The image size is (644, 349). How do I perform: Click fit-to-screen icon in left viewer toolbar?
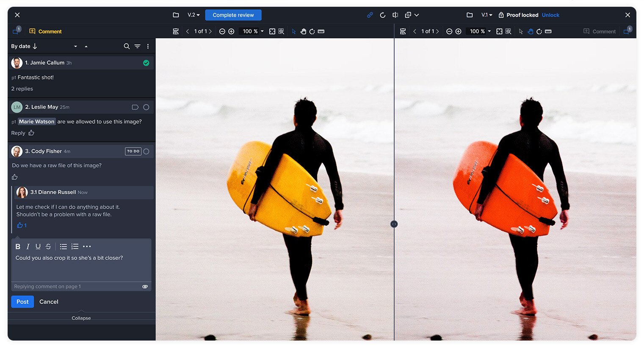272,31
